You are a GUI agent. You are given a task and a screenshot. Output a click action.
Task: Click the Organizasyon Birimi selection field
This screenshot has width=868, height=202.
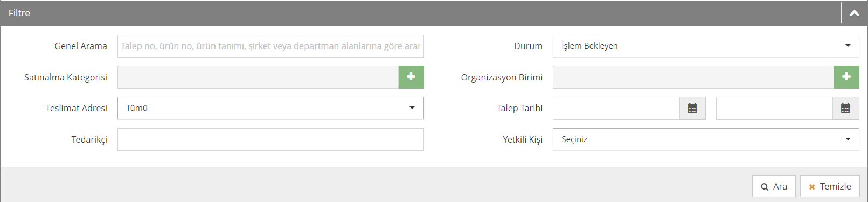pos(693,77)
